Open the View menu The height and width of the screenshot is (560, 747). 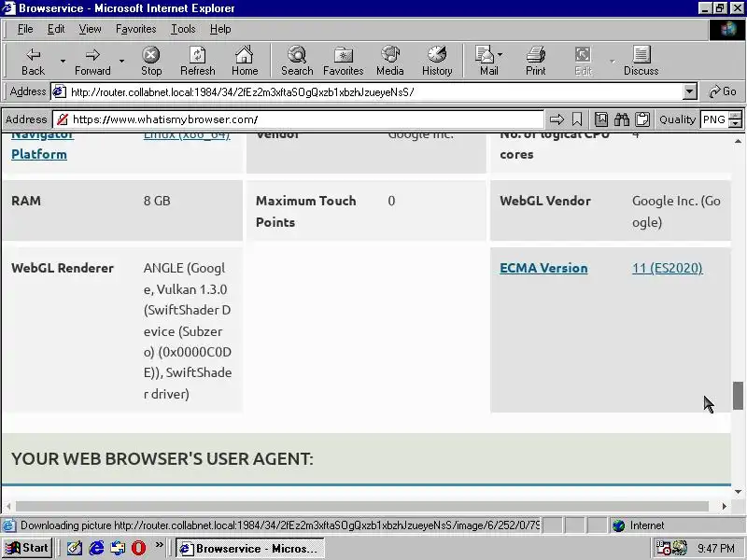click(90, 29)
